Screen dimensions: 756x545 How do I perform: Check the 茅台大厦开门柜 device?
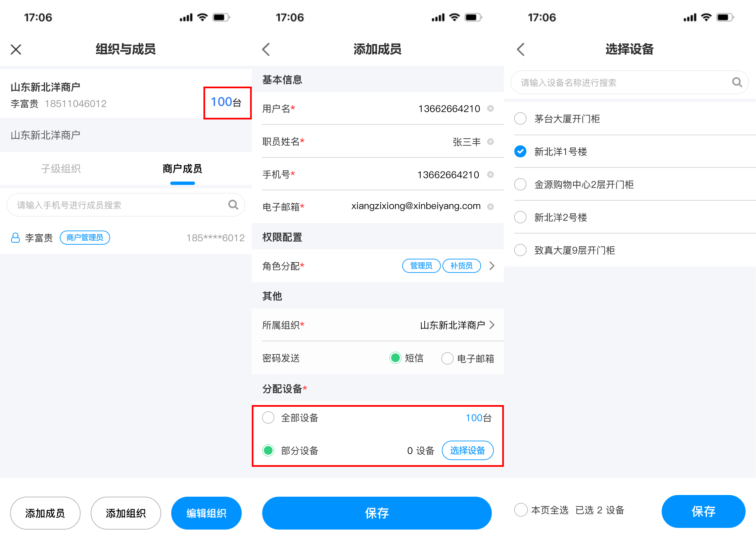[x=520, y=118]
